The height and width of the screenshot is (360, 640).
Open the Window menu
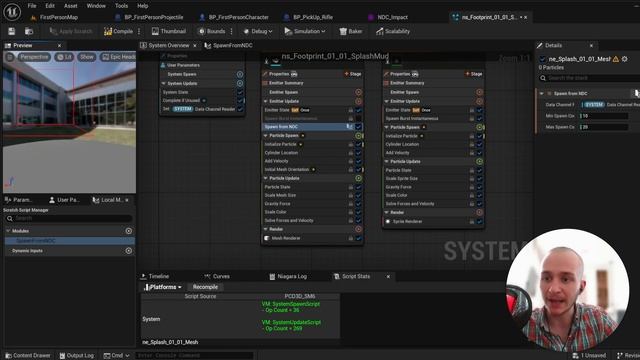point(96,6)
